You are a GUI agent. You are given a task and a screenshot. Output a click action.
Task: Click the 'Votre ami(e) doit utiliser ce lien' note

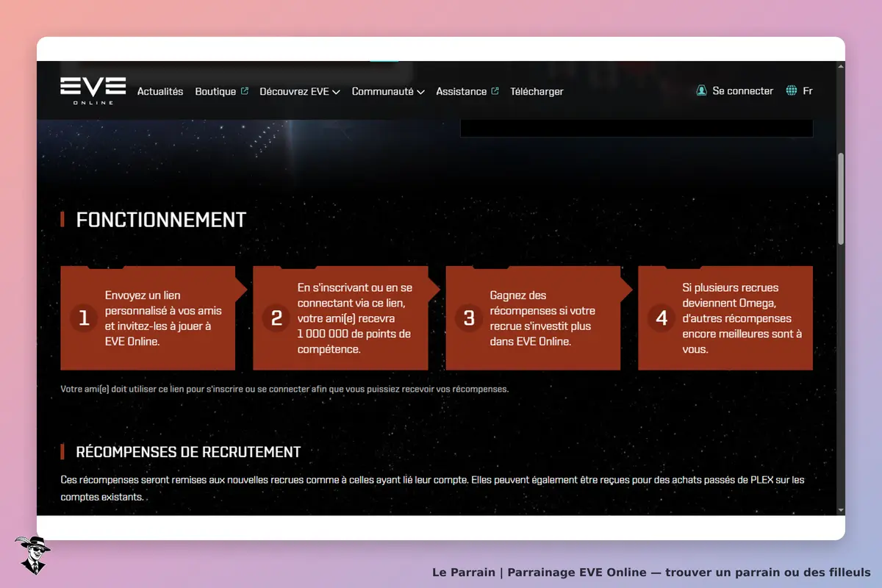(x=284, y=389)
